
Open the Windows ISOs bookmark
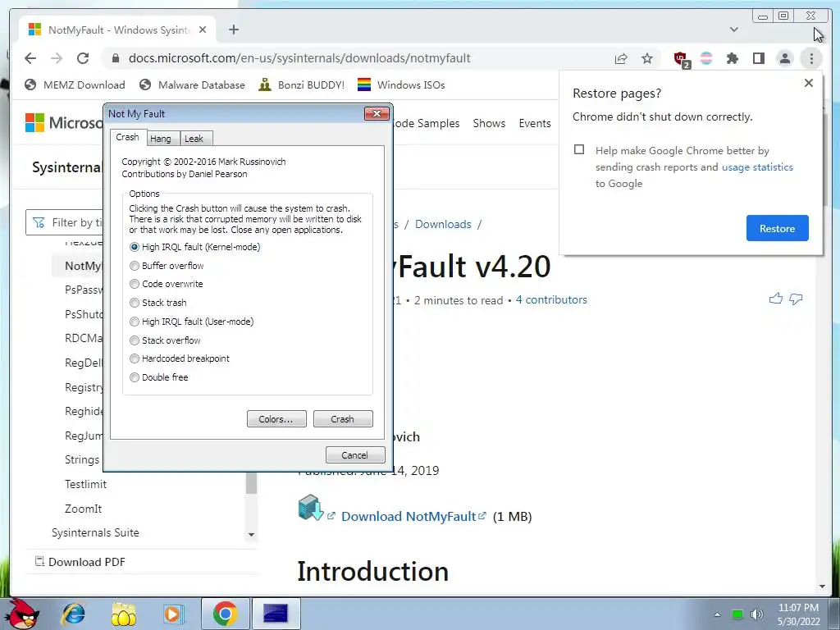(401, 84)
